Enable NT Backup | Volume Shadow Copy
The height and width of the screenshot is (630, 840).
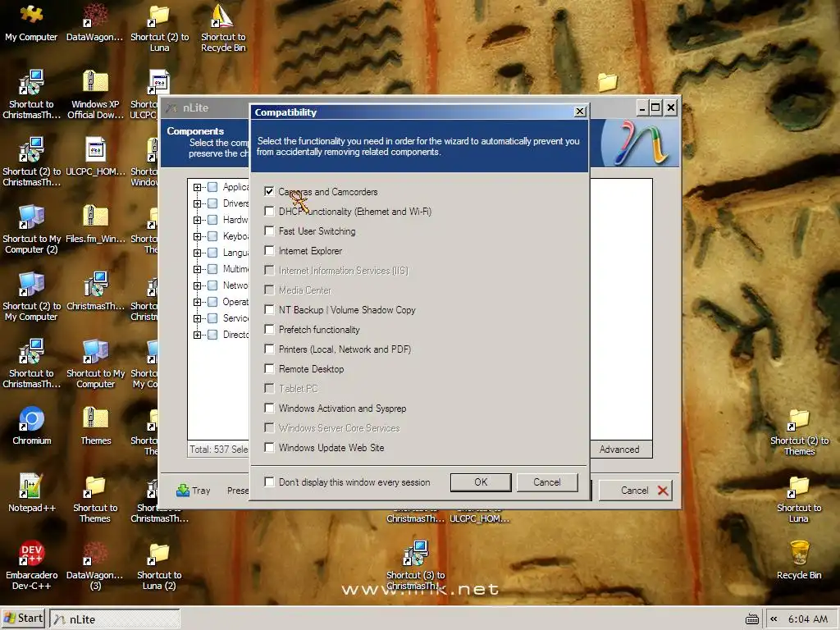coord(269,309)
